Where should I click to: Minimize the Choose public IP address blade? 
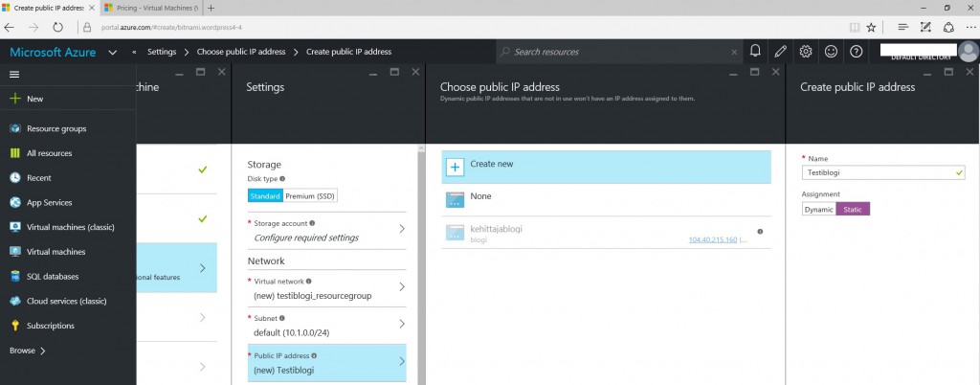point(734,73)
